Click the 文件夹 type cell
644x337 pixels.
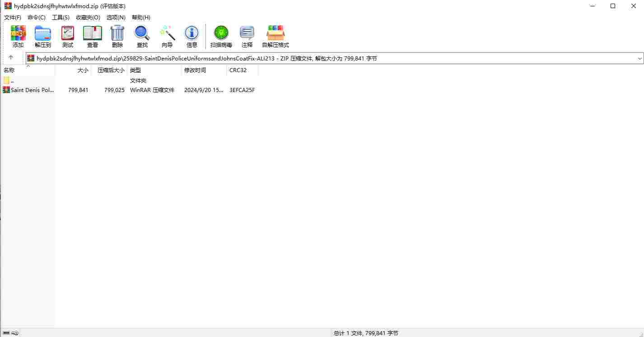138,80
